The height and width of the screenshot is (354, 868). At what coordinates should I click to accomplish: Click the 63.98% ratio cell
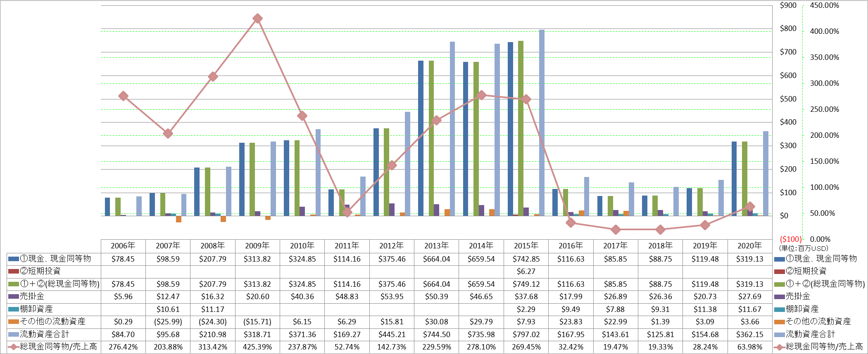(750, 347)
